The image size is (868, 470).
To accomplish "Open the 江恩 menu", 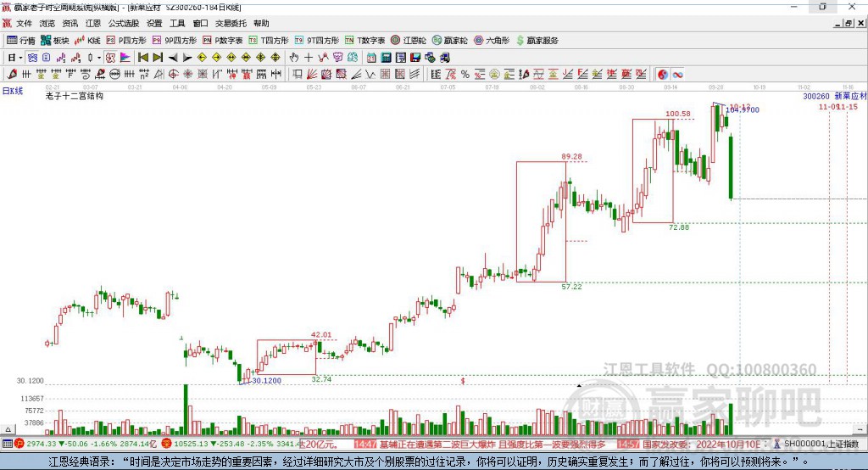I will [x=93, y=23].
